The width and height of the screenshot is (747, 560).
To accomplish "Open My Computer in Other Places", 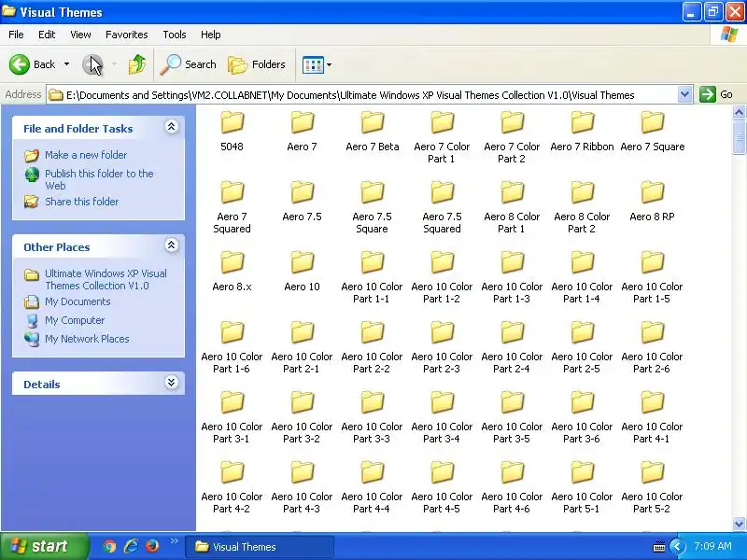I will [75, 320].
